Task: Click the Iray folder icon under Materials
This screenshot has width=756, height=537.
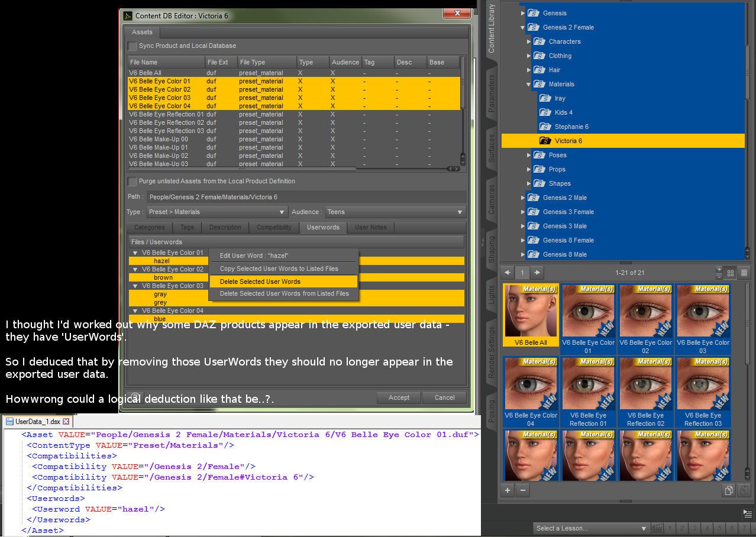Action: pos(545,98)
